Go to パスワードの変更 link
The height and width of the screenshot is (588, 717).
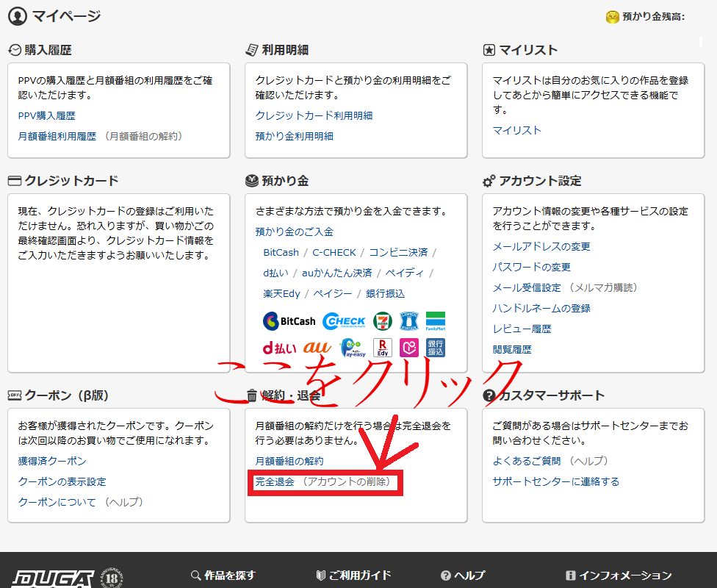tap(531, 267)
